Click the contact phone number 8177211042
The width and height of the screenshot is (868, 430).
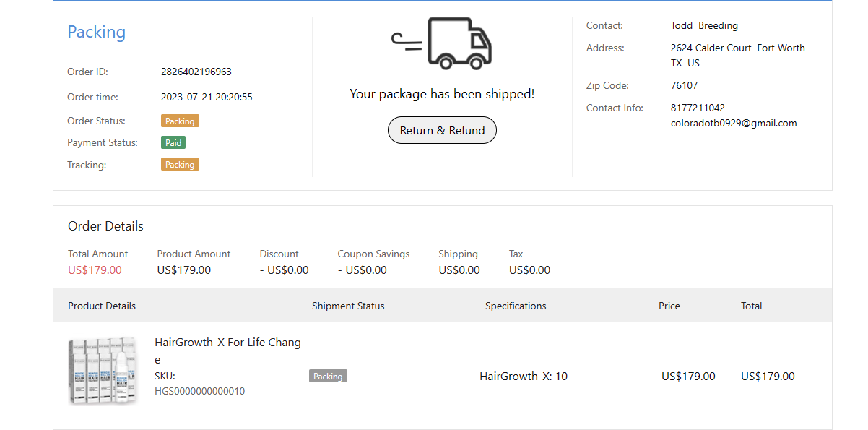click(698, 108)
